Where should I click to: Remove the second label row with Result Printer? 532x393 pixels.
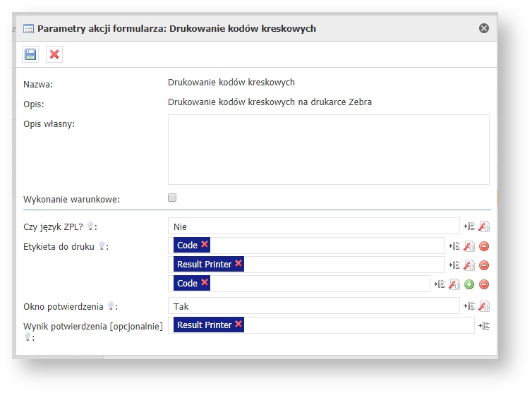[484, 265]
